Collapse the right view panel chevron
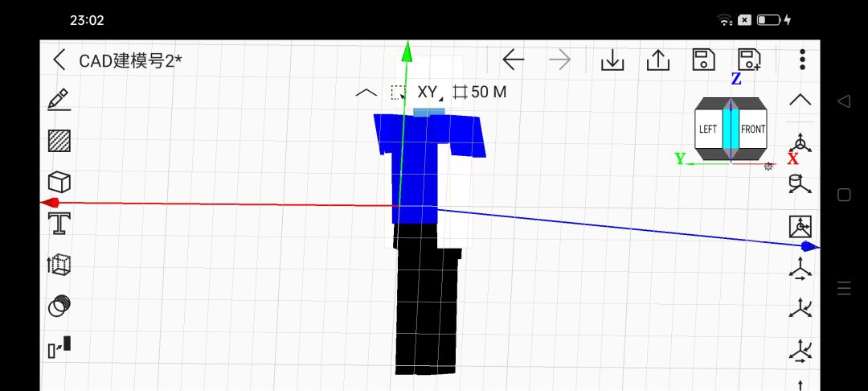 tap(800, 101)
